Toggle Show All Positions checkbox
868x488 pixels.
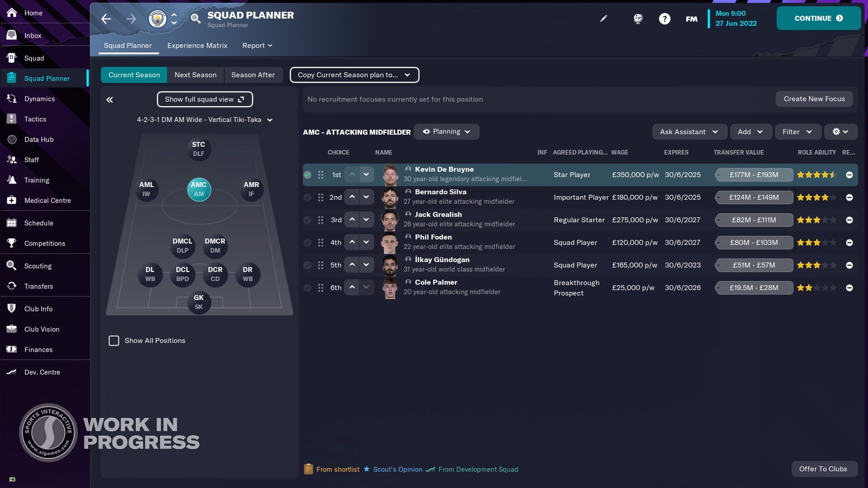click(113, 340)
